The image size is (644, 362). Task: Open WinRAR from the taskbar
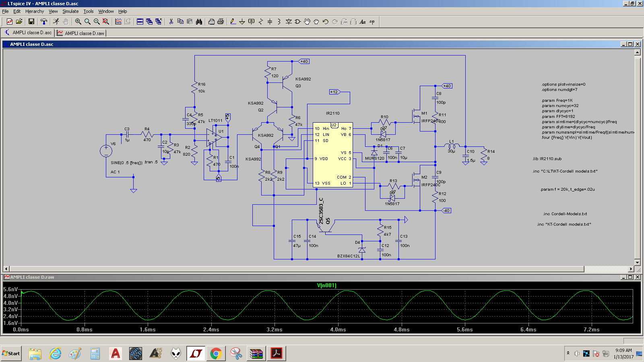pos(256,354)
